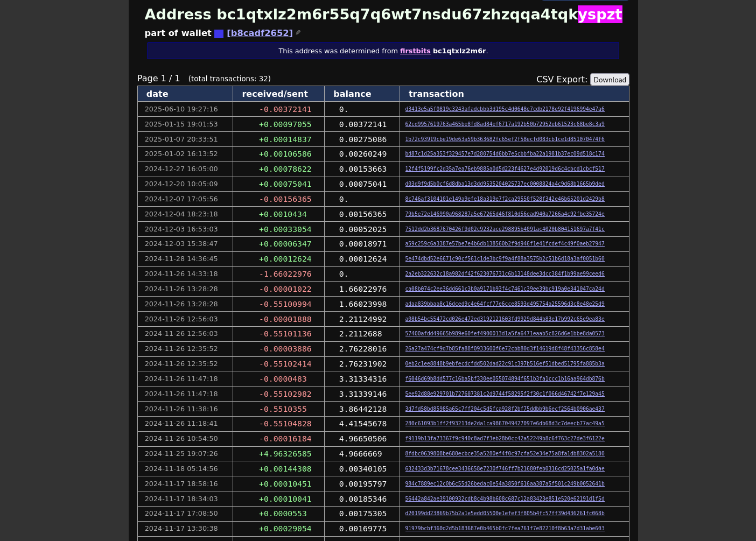Viewport: 756px width, 541px height.
Task: Open transaction d3413e5a5f0819c…
Action: point(505,109)
